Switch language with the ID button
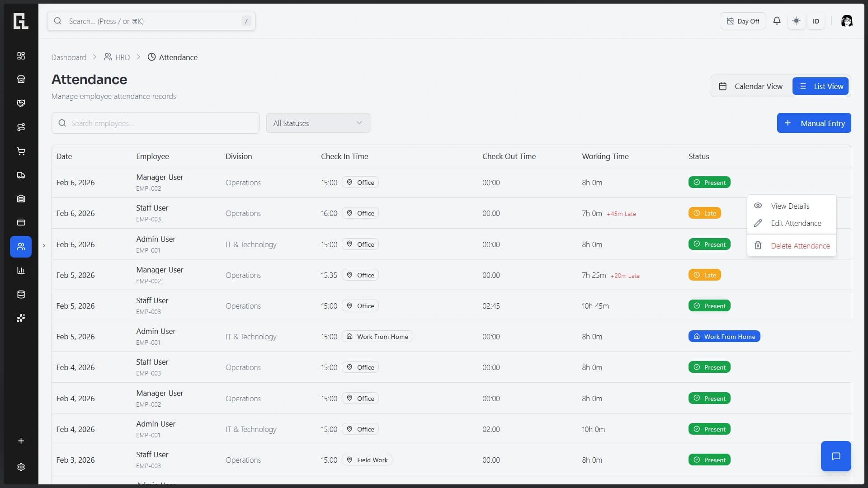This screenshot has height=488, width=868. (x=816, y=21)
